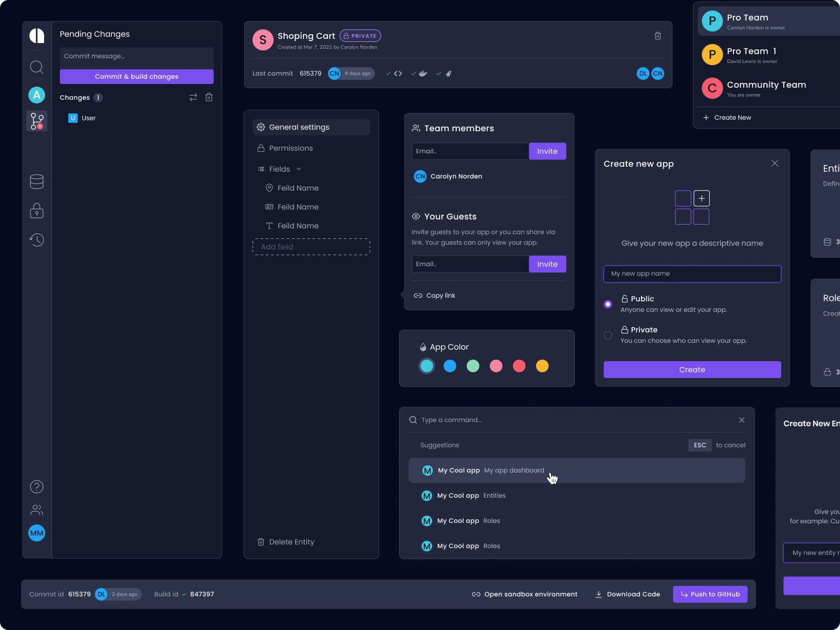Select the Public radio option
840x630 pixels.
608,304
